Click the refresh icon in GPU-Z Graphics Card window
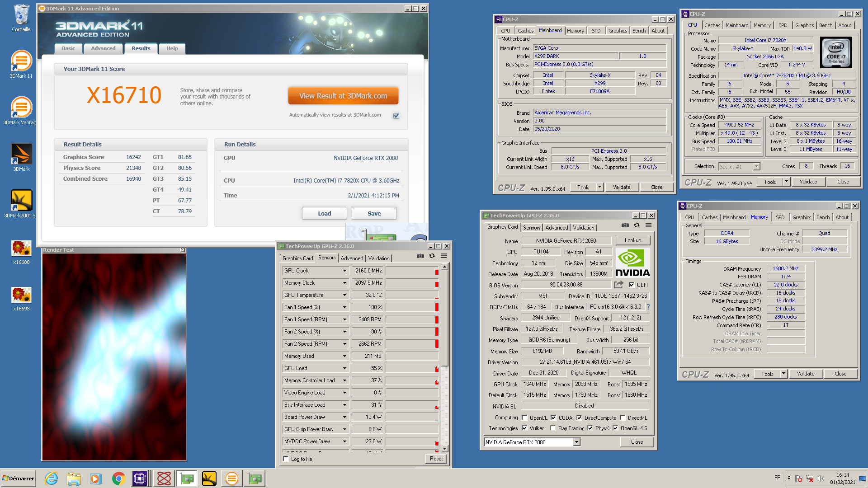Screen dimensions: 868x488 [637, 225]
